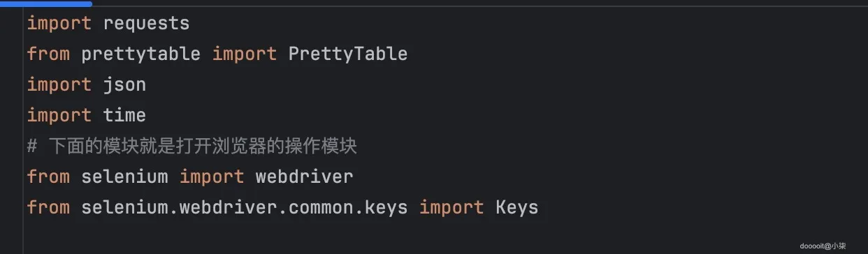The height and width of the screenshot is (254, 868).
Task: Click 'selenium.webdriver.common.keys' module path
Action: point(245,207)
